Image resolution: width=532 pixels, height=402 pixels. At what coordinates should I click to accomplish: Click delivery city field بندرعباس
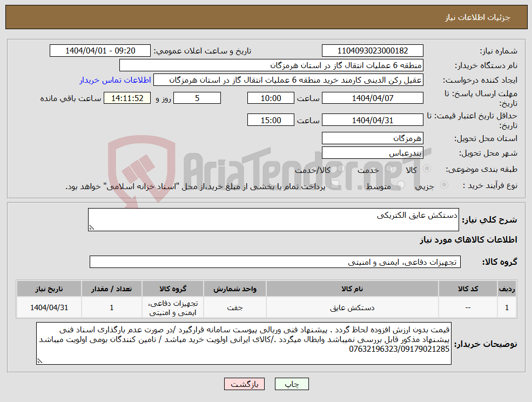[373, 153]
